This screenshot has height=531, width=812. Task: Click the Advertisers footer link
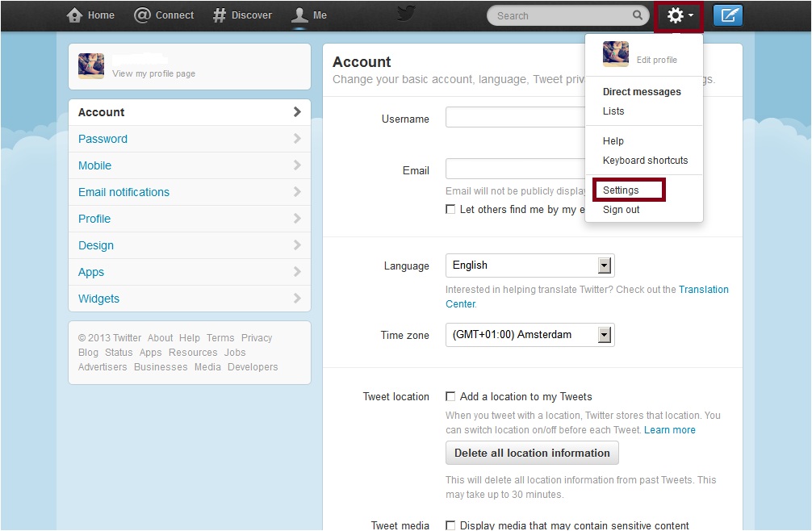coord(103,367)
